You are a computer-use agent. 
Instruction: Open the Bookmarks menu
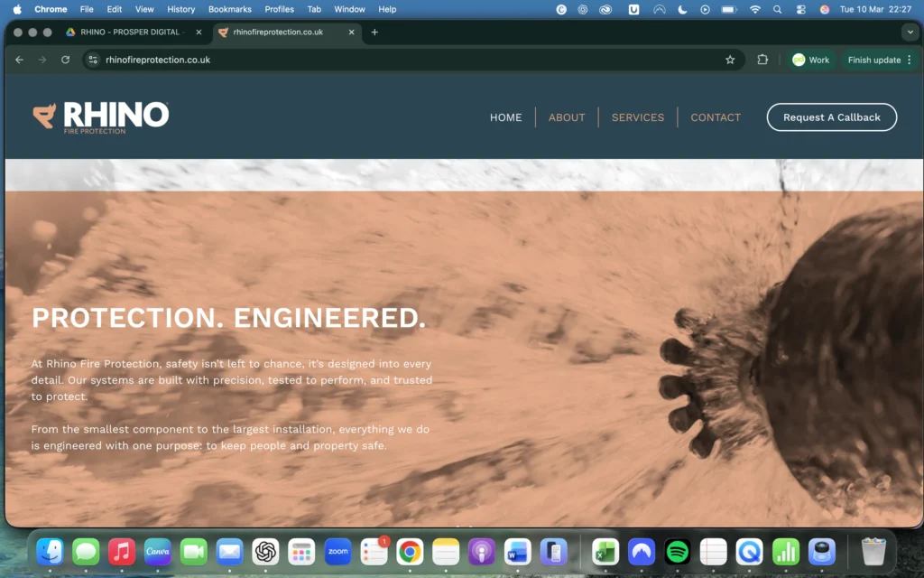229,9
